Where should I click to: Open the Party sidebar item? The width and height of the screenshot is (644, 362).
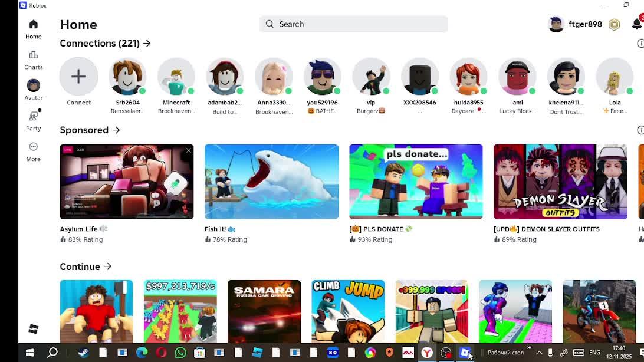coord(33,121)
